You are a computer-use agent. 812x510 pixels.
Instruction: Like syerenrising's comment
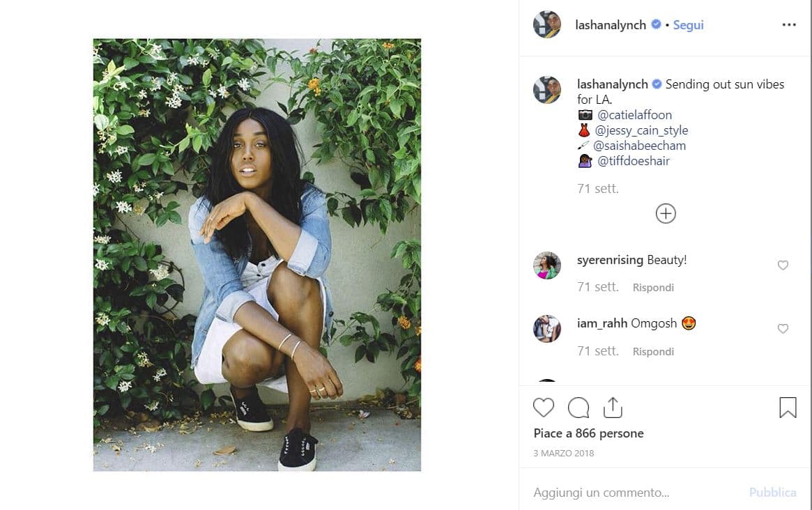coord(783,265)
